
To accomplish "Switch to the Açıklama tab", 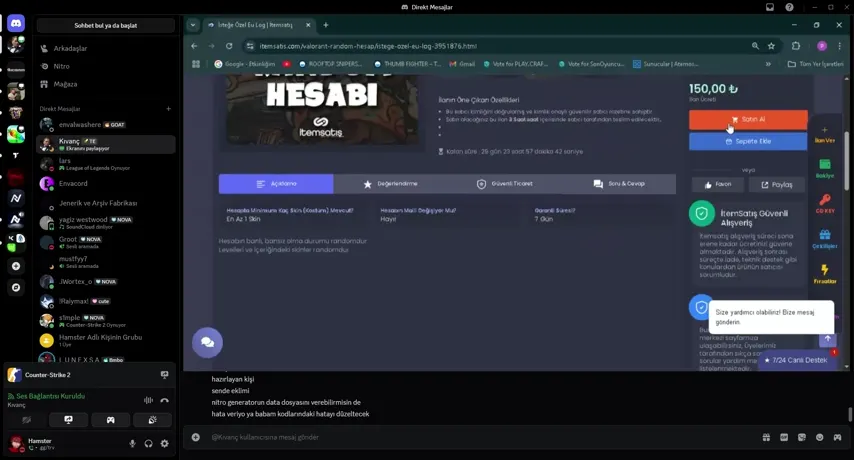I will tap(276, 184).
